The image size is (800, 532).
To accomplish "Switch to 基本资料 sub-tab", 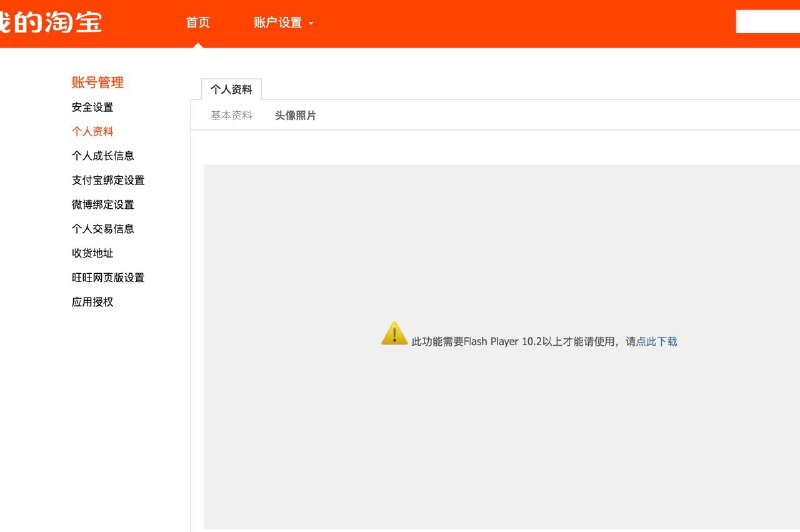I will coord(231,115).
